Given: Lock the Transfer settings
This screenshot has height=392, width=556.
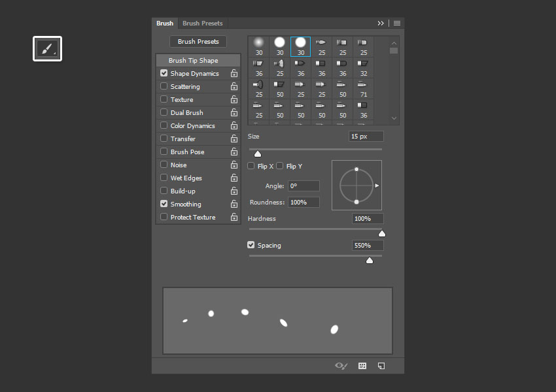Looking at the screenshot, I should pyautogui.click(x=234, y=139).
